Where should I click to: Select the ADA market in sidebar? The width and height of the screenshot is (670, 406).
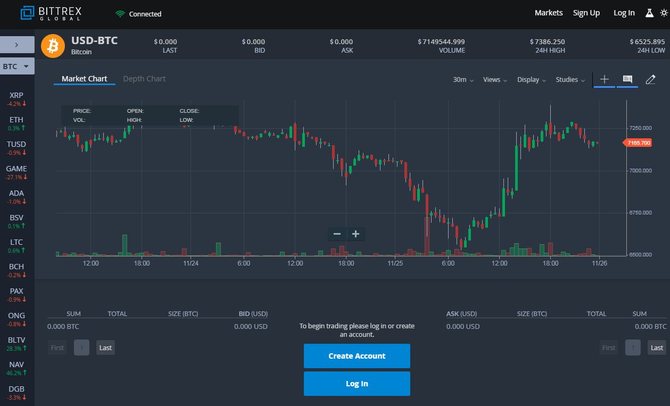[16, 197]
